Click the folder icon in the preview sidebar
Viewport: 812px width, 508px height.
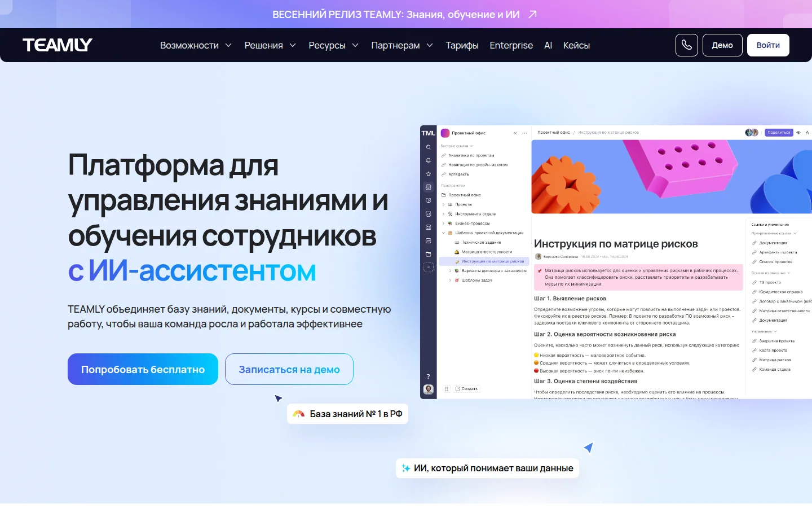(x=429, y=254)
